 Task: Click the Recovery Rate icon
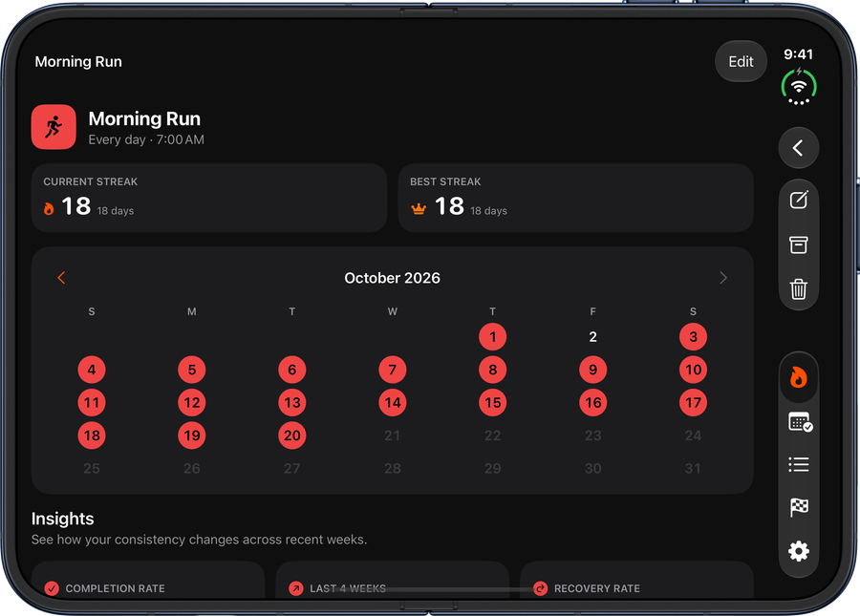pos(540,588)
